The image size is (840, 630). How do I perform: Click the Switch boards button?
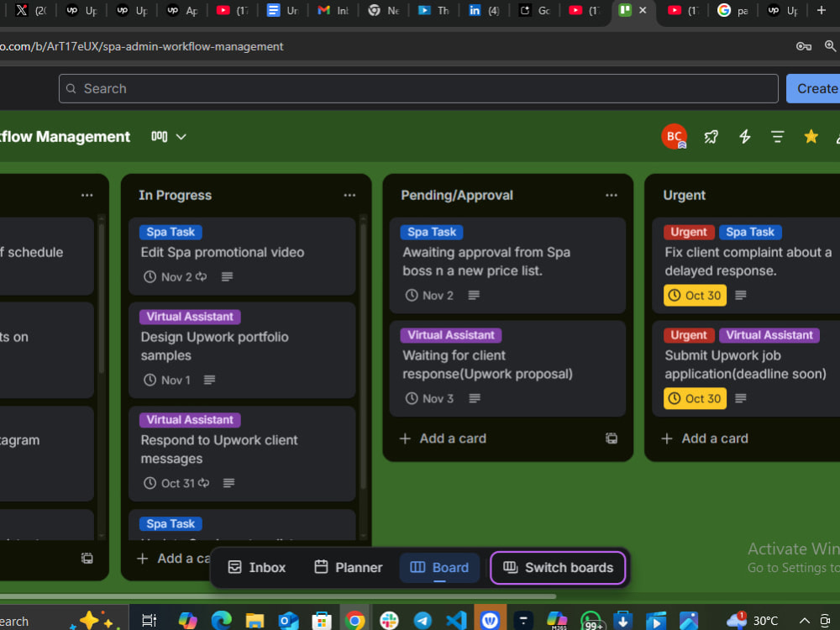tap(559, 568)
